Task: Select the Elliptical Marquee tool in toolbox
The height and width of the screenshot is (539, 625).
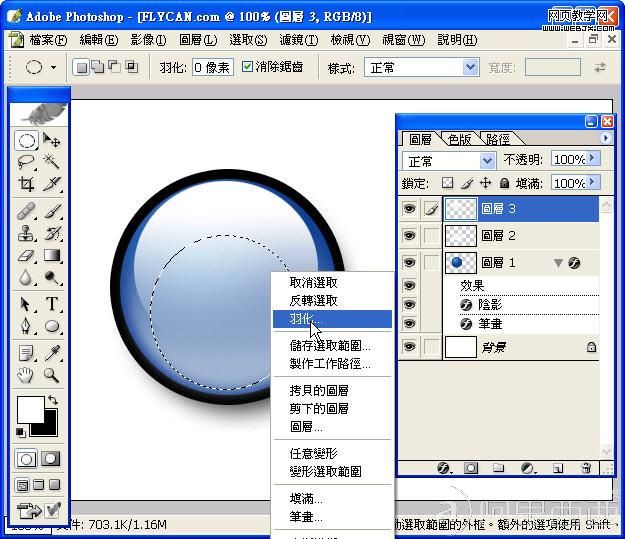Action: [x=26, y=140]
